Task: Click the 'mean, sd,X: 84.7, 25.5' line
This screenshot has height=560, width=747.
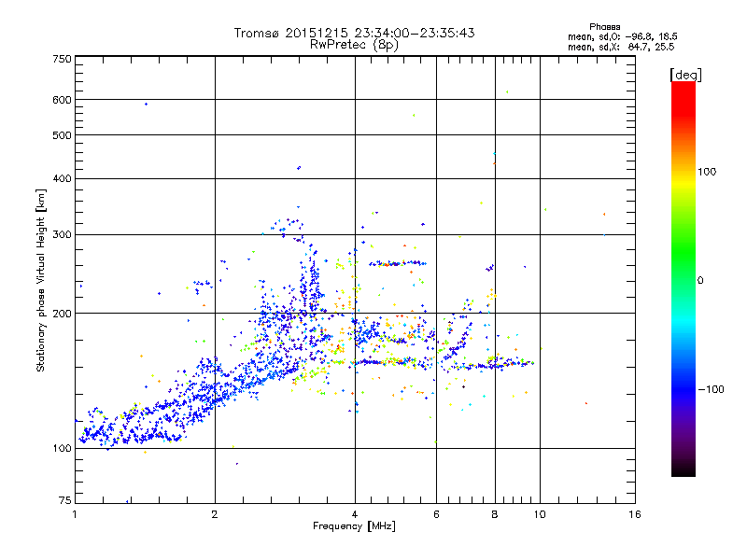Action: (621, 47)
